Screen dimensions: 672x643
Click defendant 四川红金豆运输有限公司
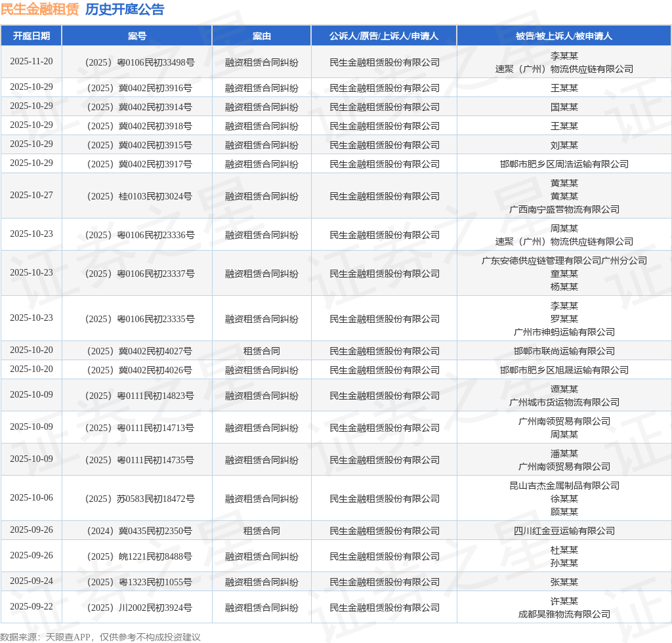click(564, 531)
